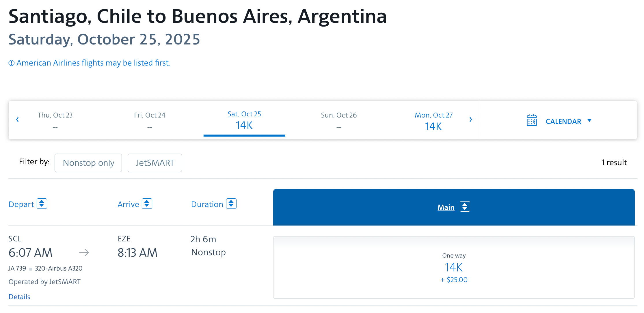Click the arrow between SCL and EZE
The width and height of the screenshot is (644, 313).
pos(84,252)
